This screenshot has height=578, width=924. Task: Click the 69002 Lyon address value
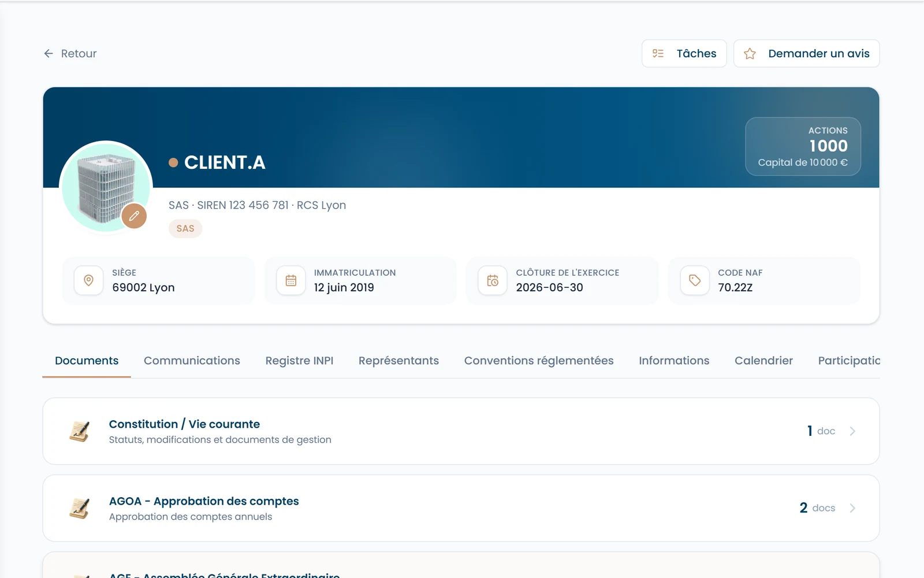[143, 287]
